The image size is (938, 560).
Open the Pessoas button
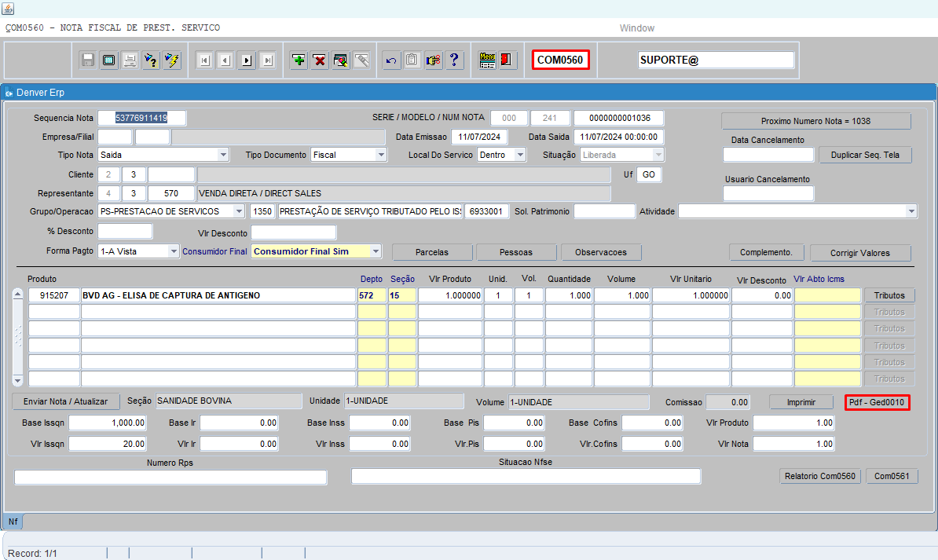pyautogui.click(x=515, y=252)
